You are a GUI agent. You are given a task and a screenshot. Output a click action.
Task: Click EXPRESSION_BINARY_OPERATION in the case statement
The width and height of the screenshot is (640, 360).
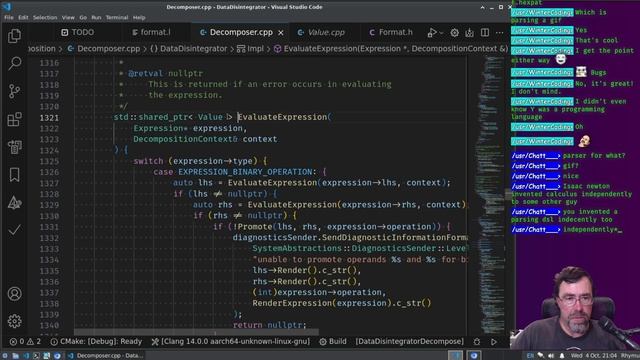(x=245, y=172)
